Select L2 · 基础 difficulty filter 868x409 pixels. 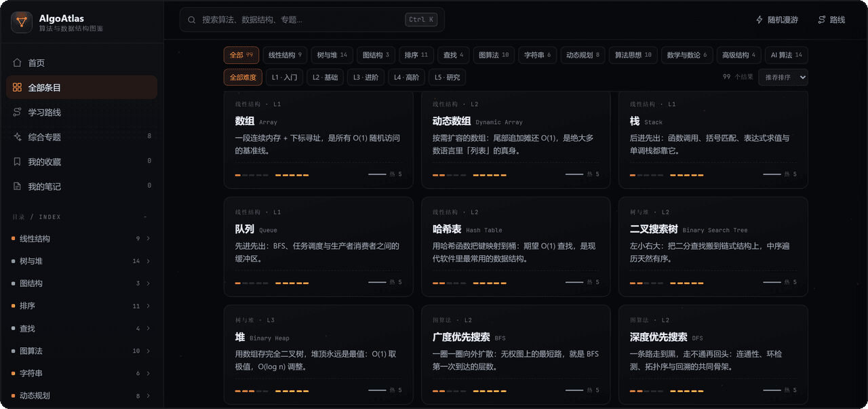pyautogui.click(x=325, y=77)
